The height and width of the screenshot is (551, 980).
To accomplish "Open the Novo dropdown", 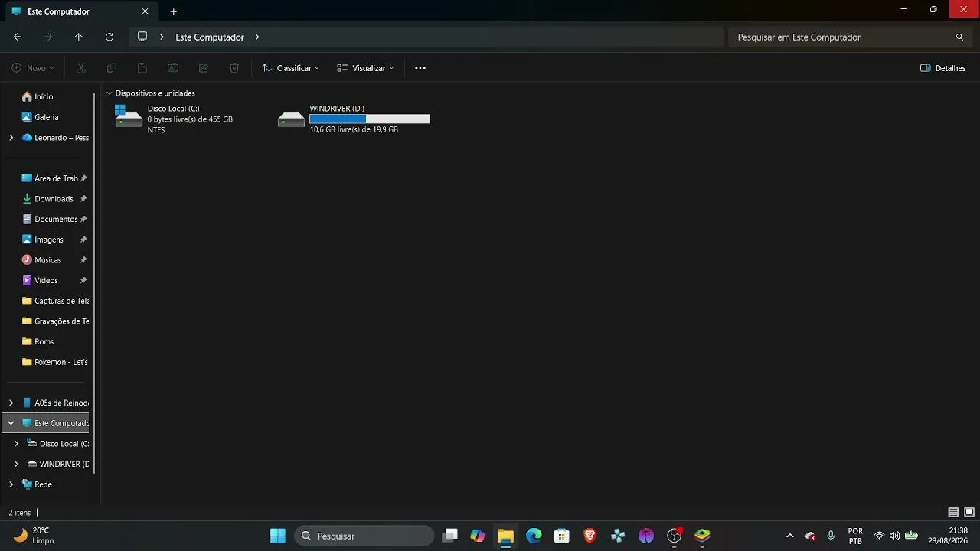I will (x=33, y=68).
